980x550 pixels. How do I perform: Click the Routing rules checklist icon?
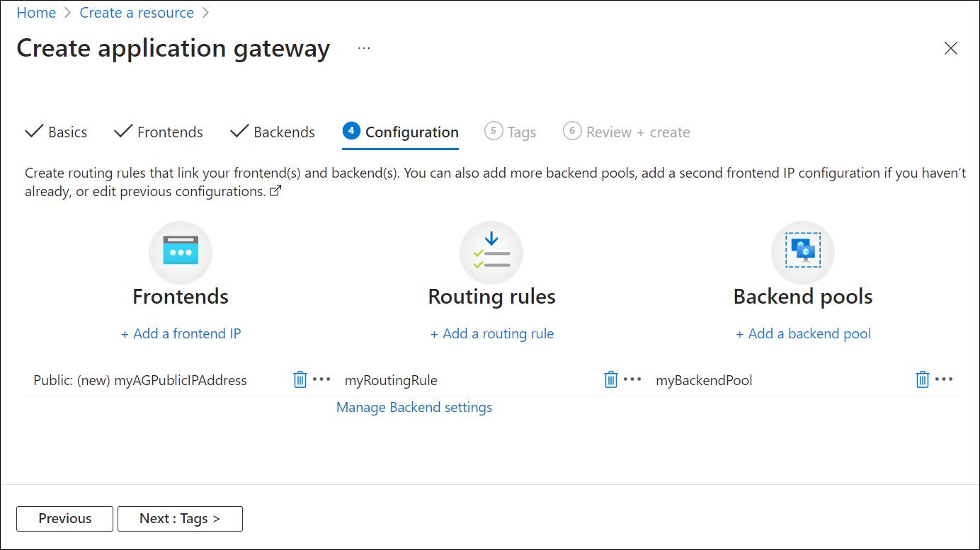491,252
